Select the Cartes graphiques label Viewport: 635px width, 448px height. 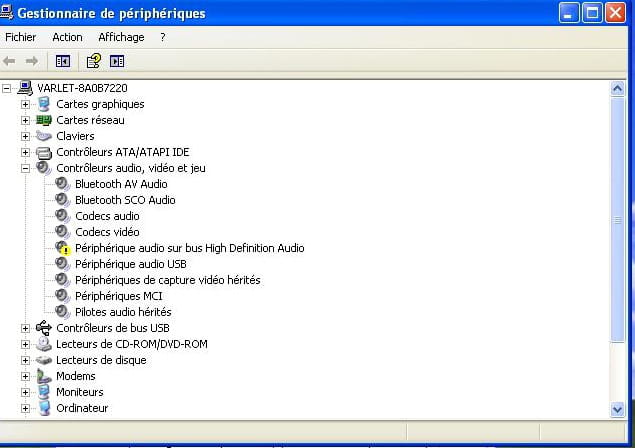(x=100, y=104)
